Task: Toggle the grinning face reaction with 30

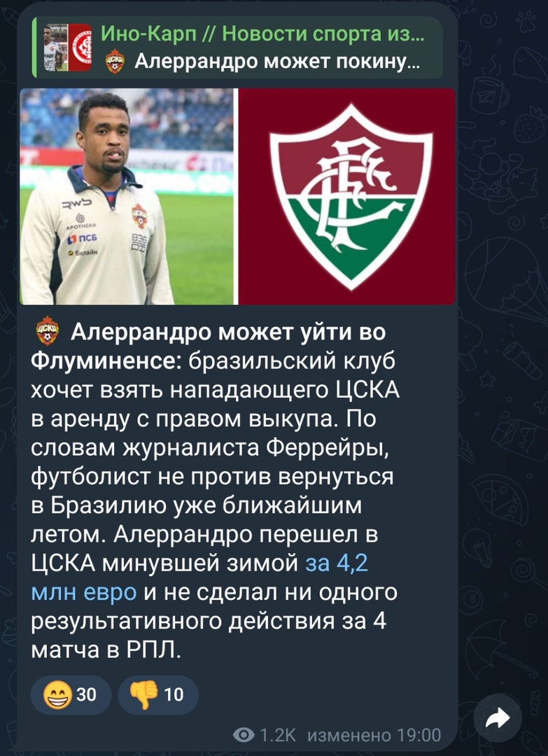Action: 71,695
